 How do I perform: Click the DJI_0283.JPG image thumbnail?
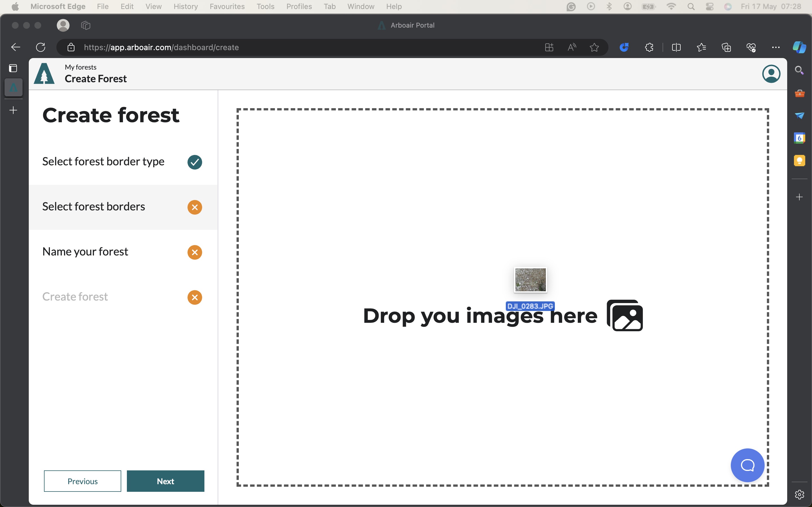point(530,280)
